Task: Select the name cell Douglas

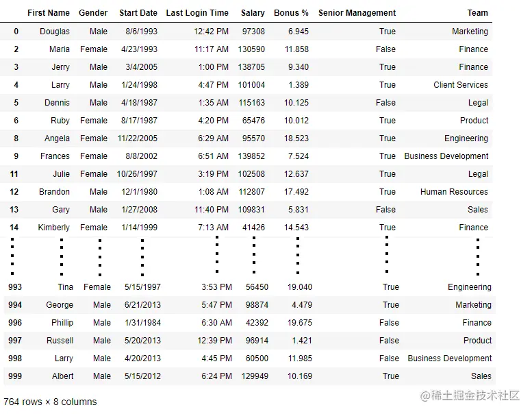Action: pos(55,32)
